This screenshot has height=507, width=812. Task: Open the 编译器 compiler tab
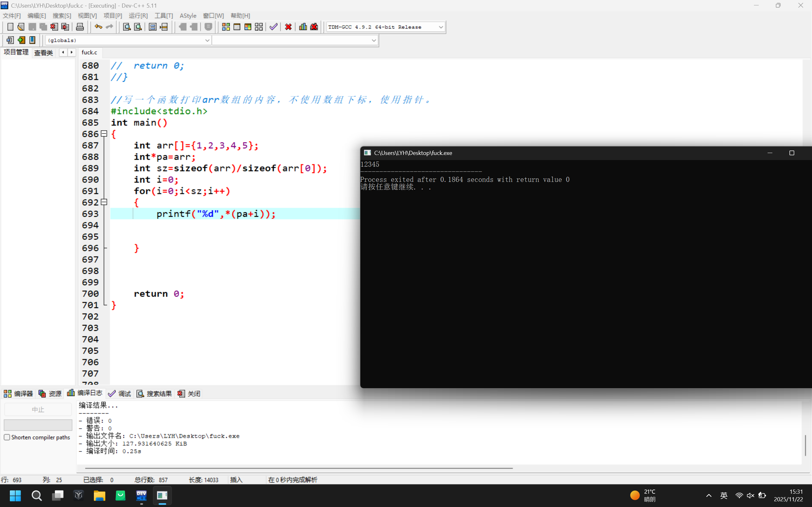pos(18,394)
